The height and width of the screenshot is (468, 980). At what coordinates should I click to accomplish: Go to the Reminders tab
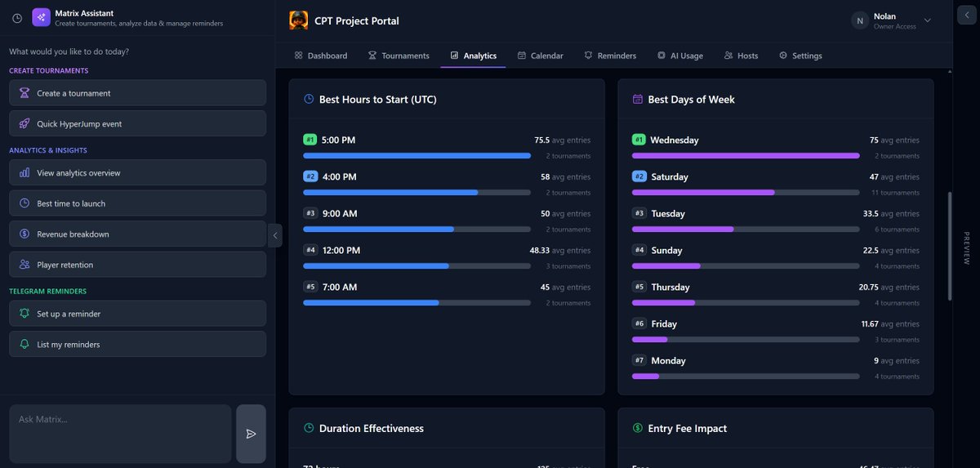tap(610, 56)
